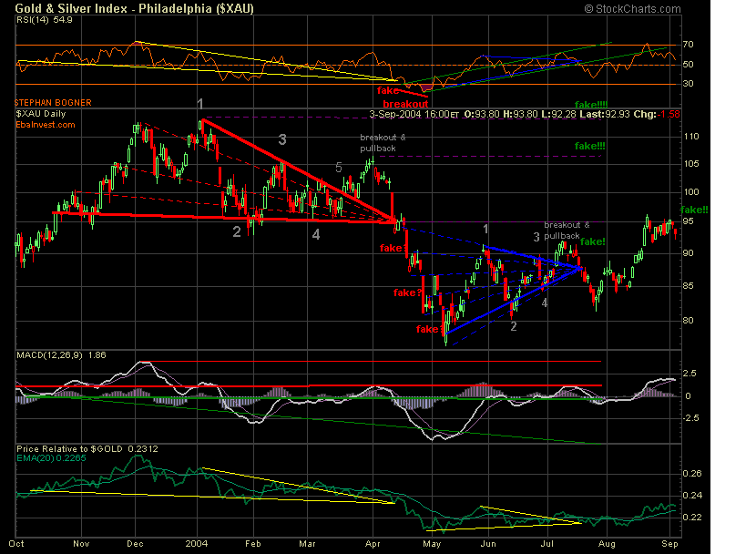756x554 pixels.
Task: Click the 'Sep' label on time axis
Action: point(669,544)
